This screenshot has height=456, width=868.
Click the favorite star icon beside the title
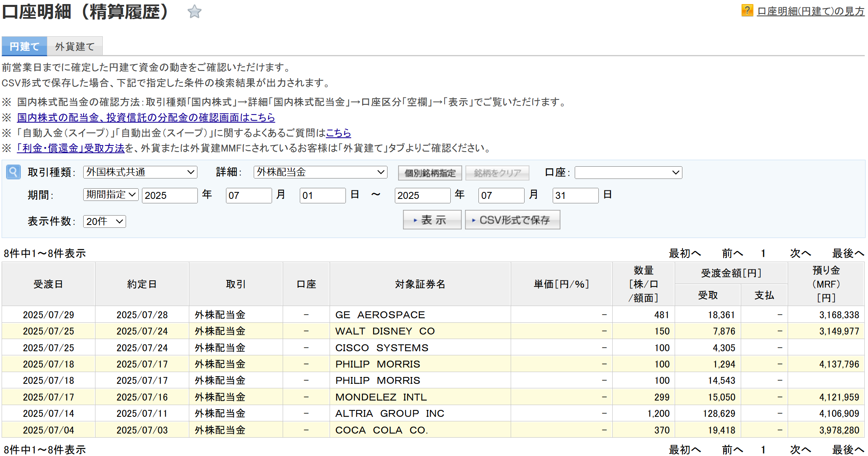coord(195,11)
